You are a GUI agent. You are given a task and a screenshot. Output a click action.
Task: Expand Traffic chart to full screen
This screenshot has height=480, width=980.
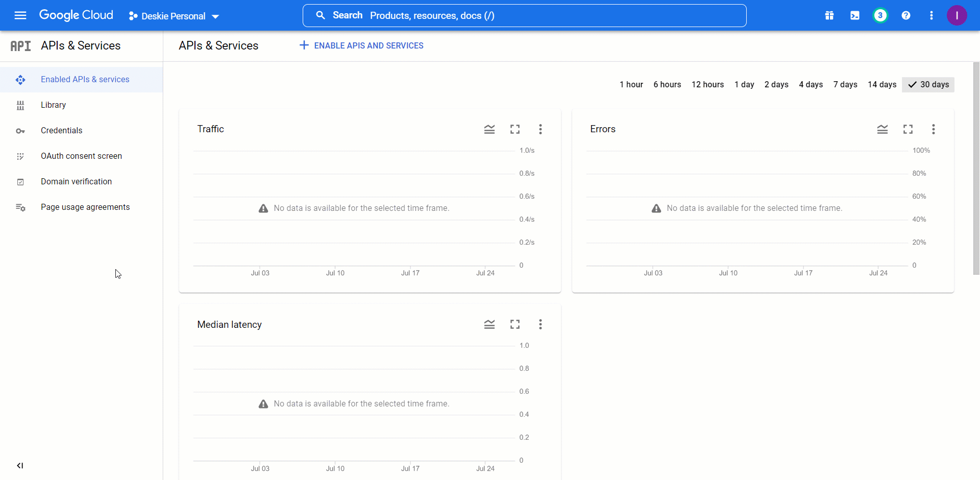point(515,129)
